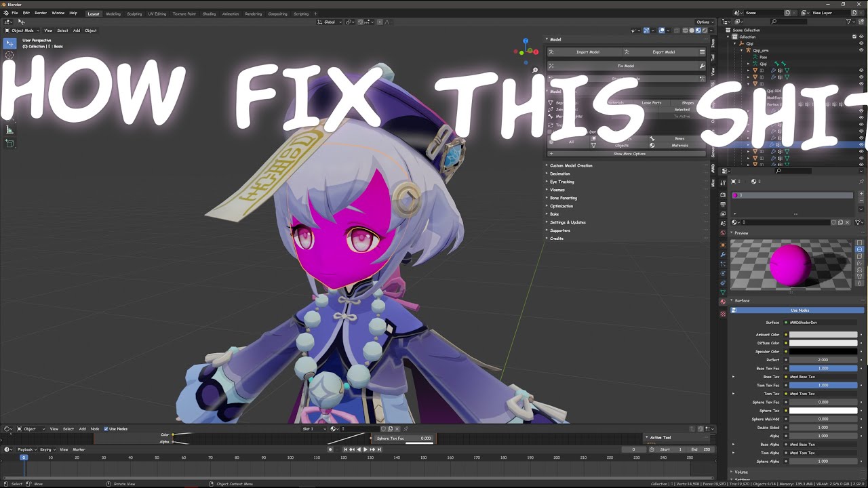Open View Layer properties tab icon
868x488 pixels.
coord(723,214)
